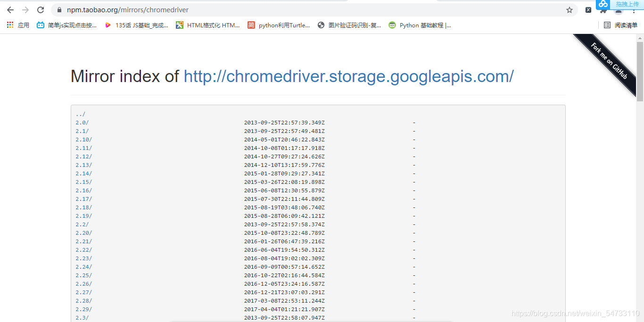
Task: Open the Python 基础教程 bookmark
Action: point(420,25)
